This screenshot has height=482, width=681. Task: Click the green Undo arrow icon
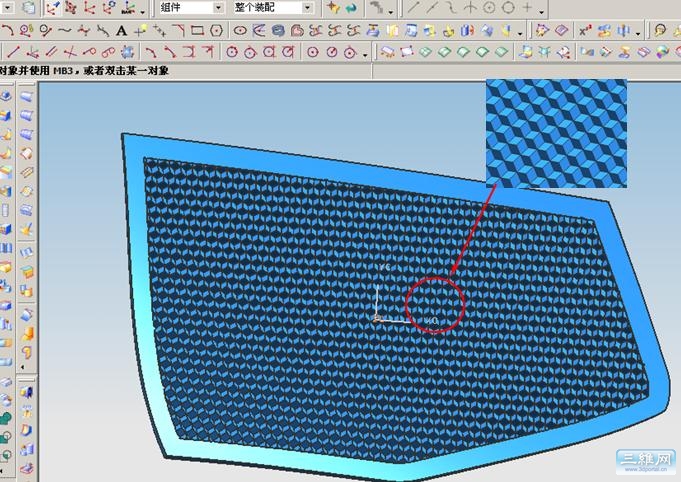351,8
